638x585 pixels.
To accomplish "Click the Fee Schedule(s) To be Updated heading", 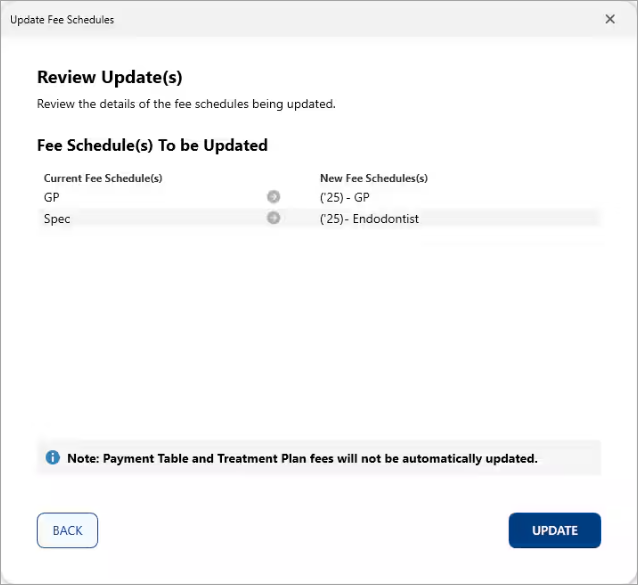I will [x=152, y=145].
